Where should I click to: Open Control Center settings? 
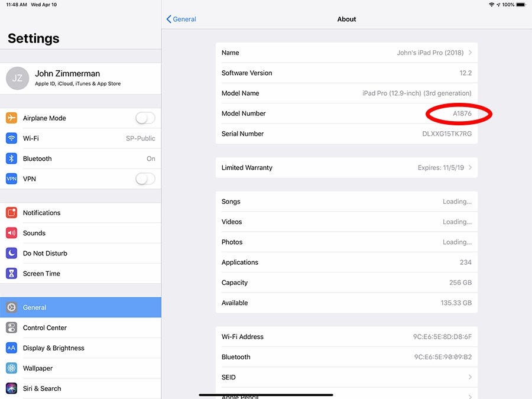(x=80, y=327)
